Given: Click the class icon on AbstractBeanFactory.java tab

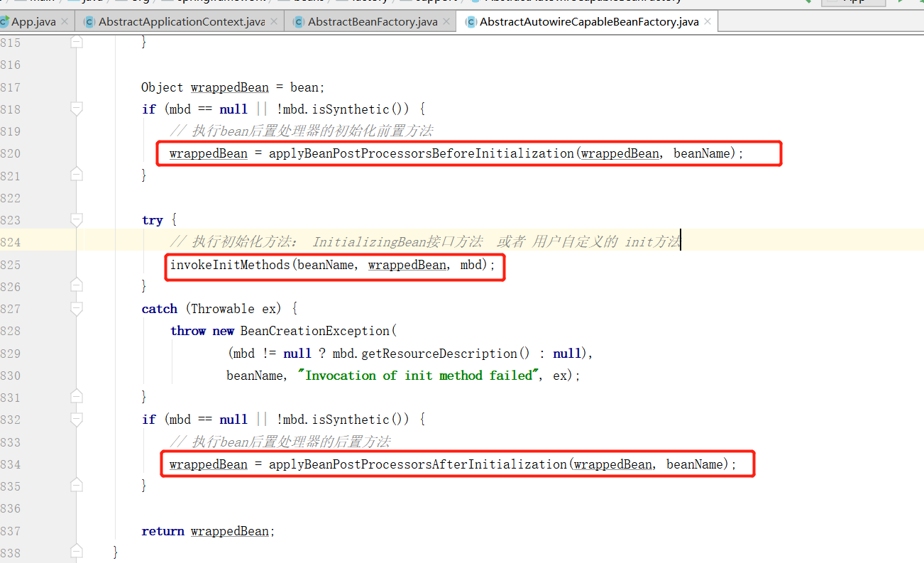Looking at the screenshot, I should tap(298, 22).
